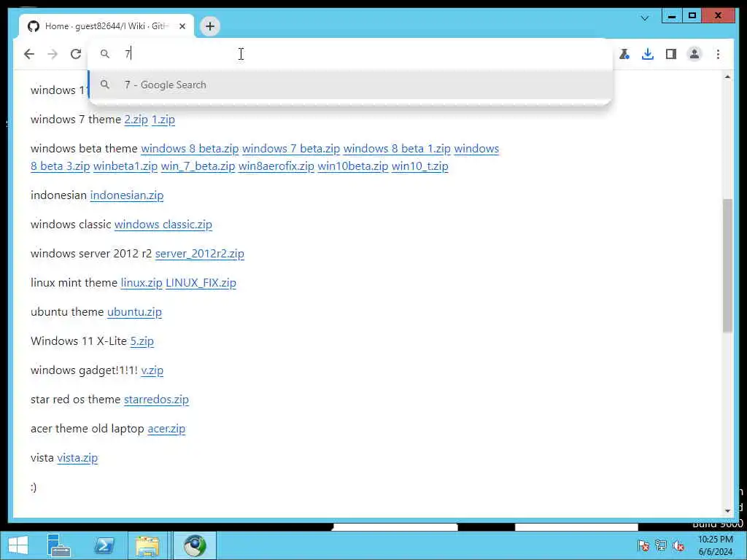Click the network tray icon
Screen dimensions: 747x560
click(x=661, y=545)
